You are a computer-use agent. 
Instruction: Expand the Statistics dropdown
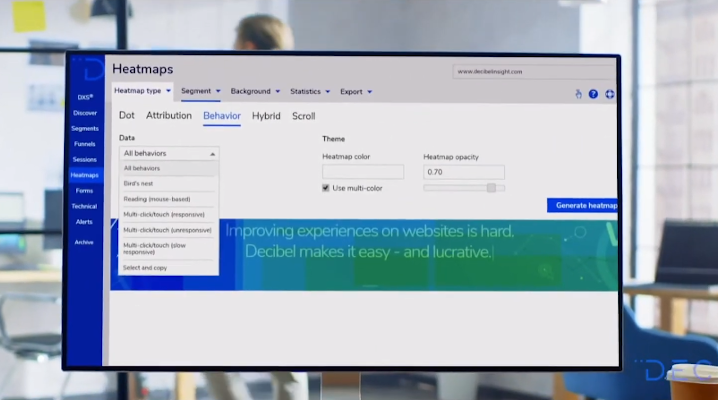[310, 92]
